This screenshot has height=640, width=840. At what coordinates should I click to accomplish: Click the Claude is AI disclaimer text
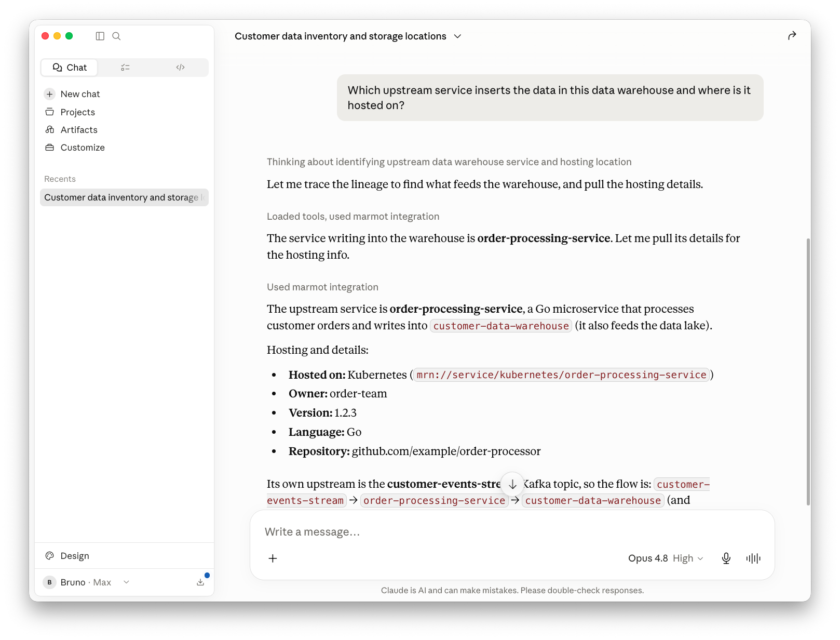512,591
